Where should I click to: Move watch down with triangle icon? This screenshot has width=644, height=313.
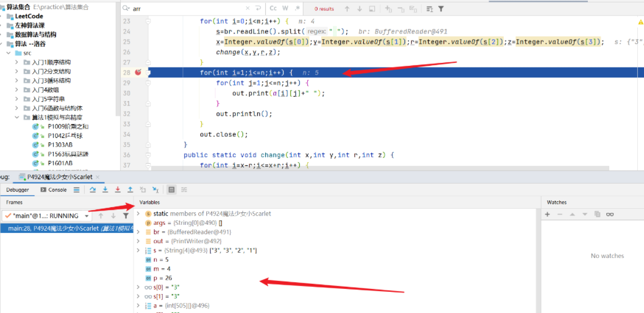coord(585,215)
